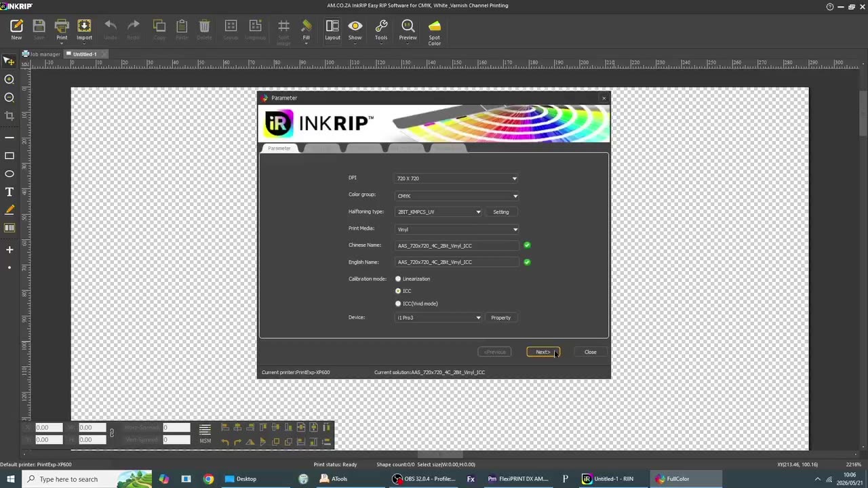Click the 'Print status: Ready' status text
The image size is (868, 488).
point(335,464)
